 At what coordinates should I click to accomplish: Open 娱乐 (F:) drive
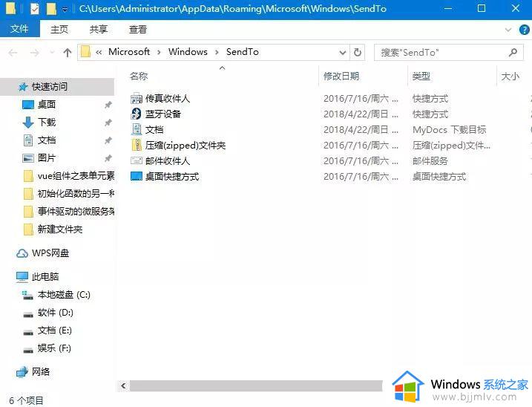[54, 348]
